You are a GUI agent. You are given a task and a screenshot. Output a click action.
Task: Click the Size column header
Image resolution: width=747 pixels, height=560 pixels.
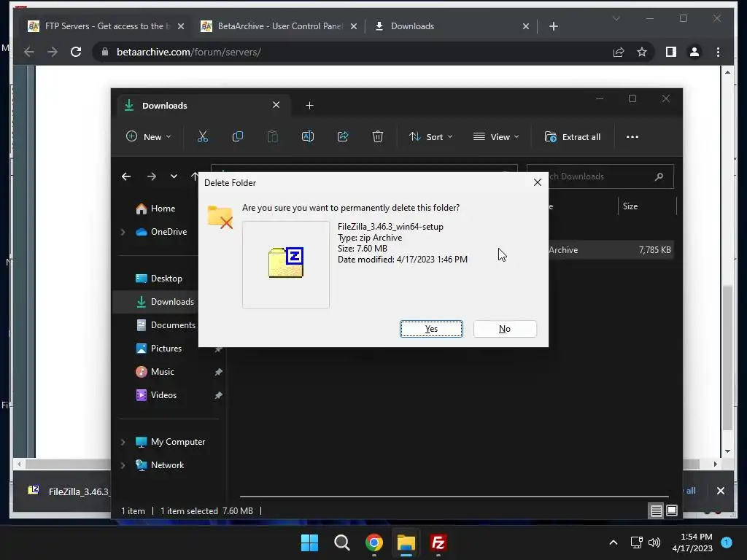pos(647,206)
